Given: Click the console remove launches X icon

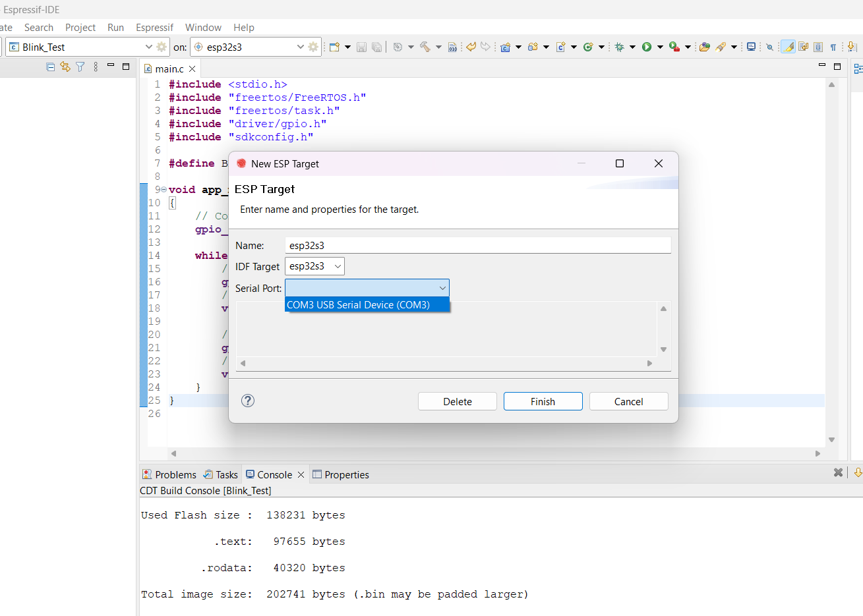Looking at the screenshot, I should click(x=838, y=472).
